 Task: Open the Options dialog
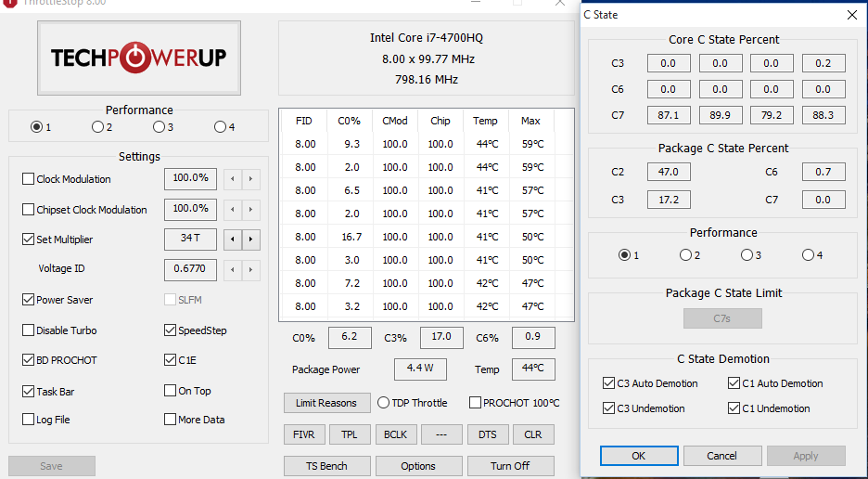(418, 466)
